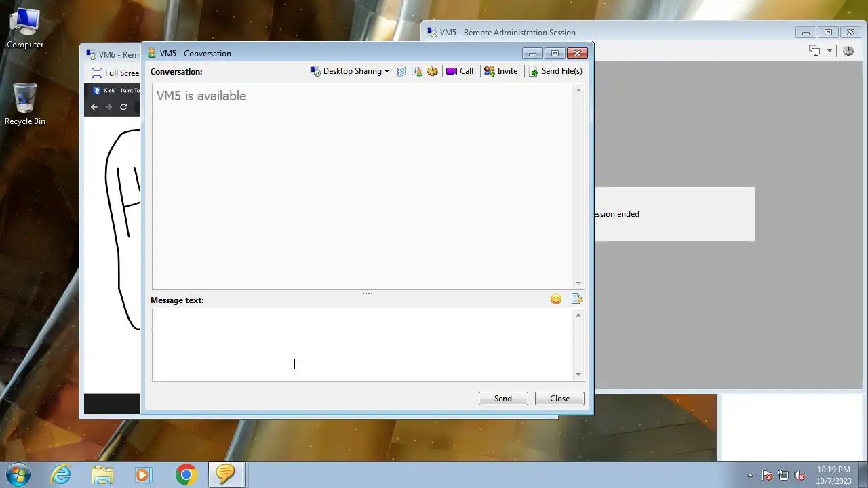This screenshot has height=488, width=868.
Task: Show hidden system tray icons
Action: coord(750,476)
